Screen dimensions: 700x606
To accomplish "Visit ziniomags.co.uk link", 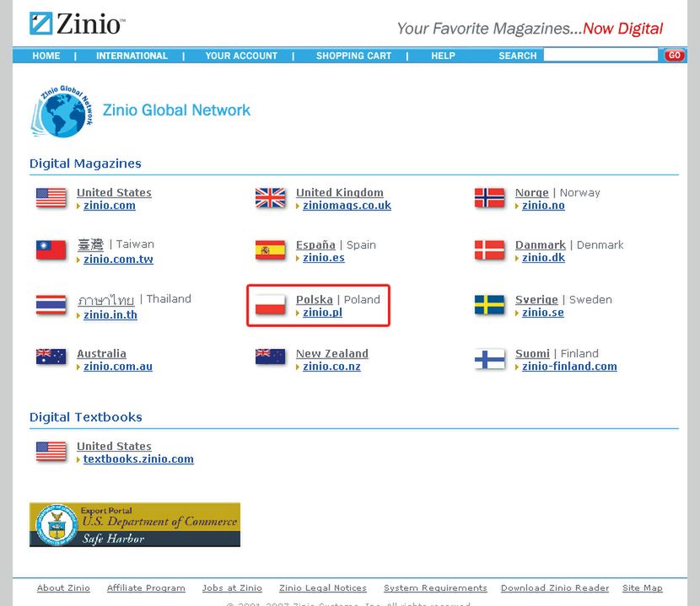I will coord(347,206).
